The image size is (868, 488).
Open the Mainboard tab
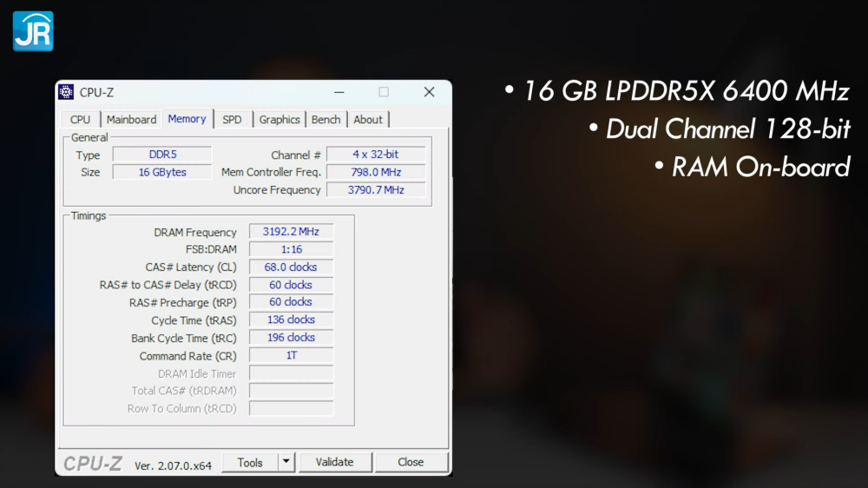point(131,120)
